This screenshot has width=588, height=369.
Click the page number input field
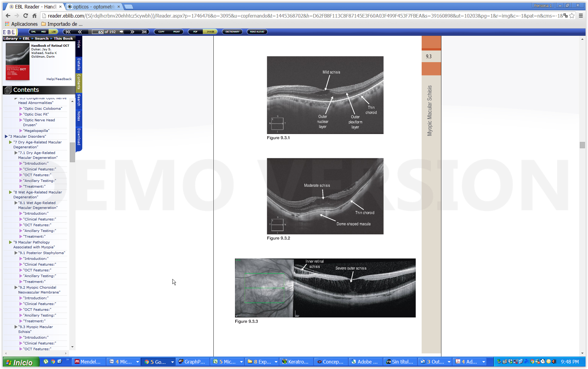coord(98,32)
